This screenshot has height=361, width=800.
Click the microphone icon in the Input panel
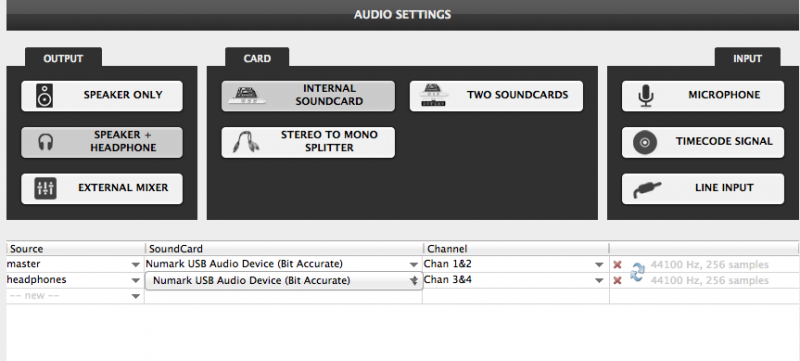[x=645, y=95]
